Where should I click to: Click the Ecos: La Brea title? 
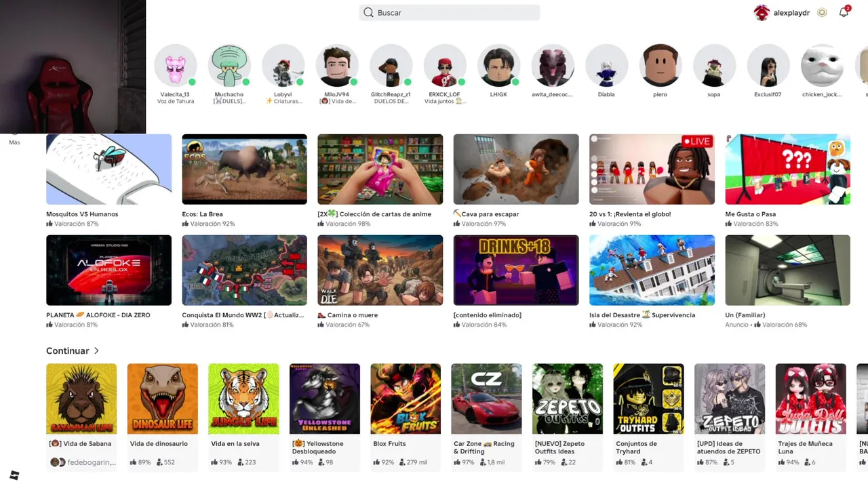coord(202,214)
